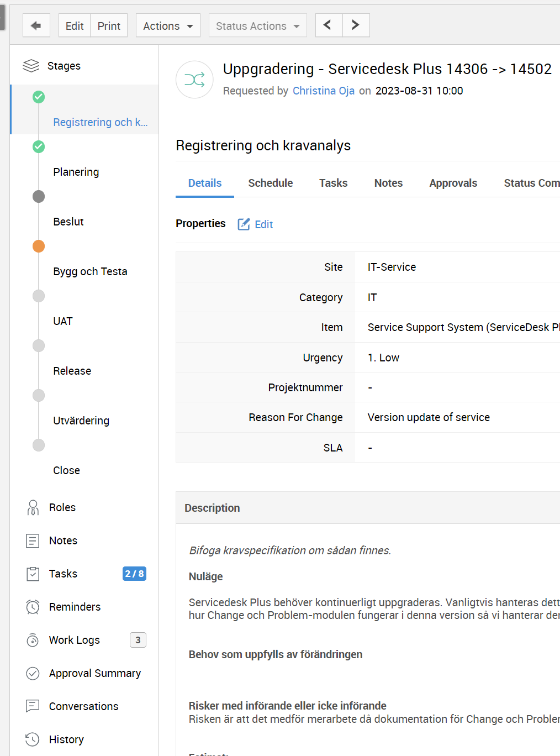Click the Print button
Screen dimensions: 560x756
109,25
